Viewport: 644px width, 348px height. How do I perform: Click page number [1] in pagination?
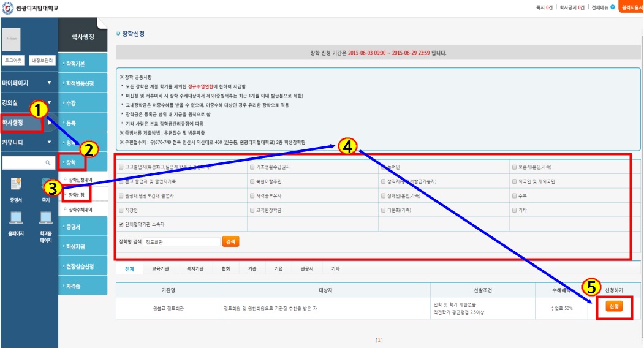pos(379,340)
